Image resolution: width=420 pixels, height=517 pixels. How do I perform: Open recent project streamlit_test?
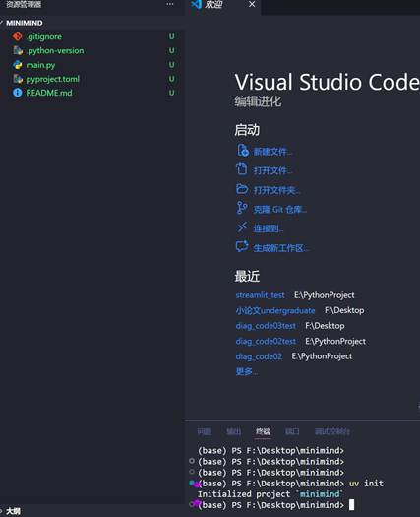pos(261,295)
